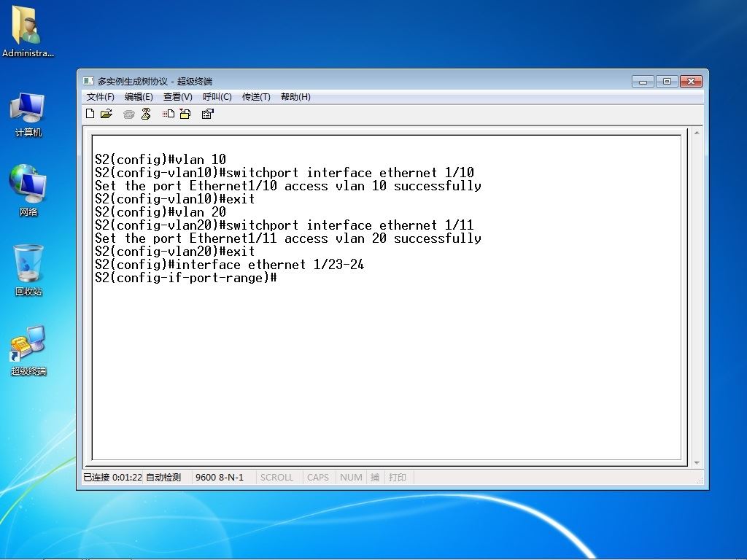The height and width of the screenshot is (560, 747).
Task: Click the scrollbar down arrow
Action: [697, 462]
